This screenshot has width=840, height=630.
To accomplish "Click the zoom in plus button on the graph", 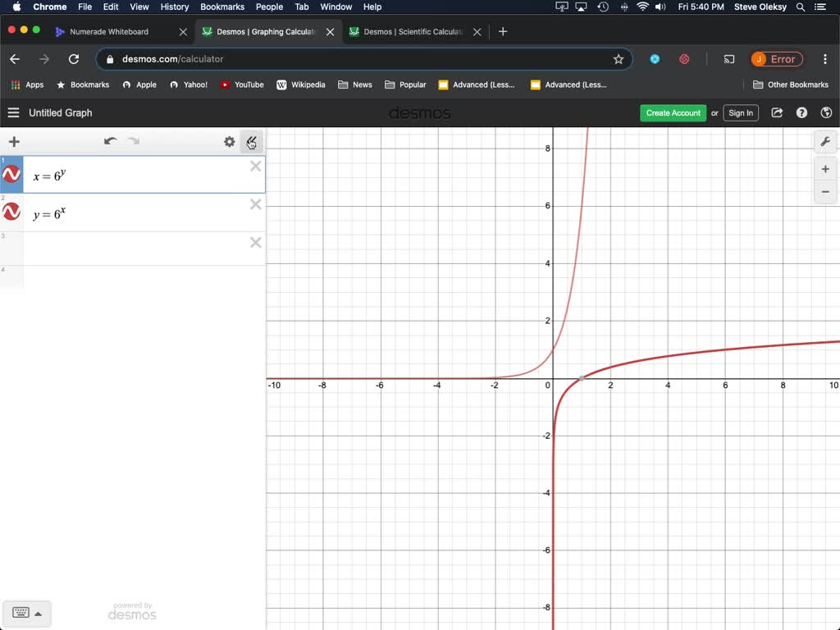I will 825,169.
